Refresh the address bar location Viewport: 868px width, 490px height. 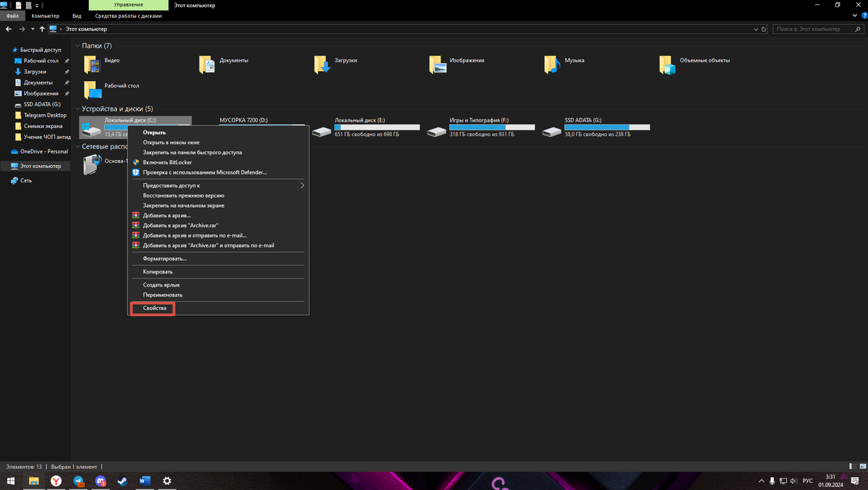[765, 29]
